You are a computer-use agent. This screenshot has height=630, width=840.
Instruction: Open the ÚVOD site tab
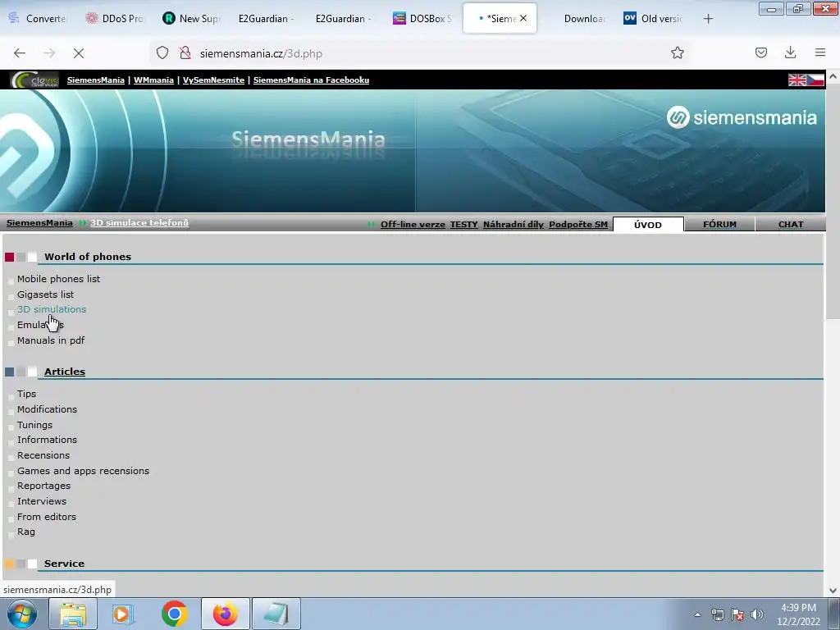point(648,225)
